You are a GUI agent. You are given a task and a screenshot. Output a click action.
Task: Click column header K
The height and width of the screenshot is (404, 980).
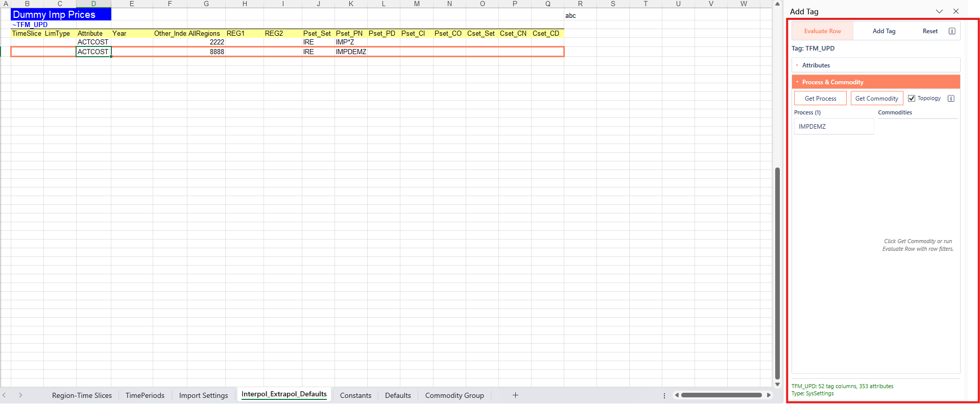coord(351,4)
